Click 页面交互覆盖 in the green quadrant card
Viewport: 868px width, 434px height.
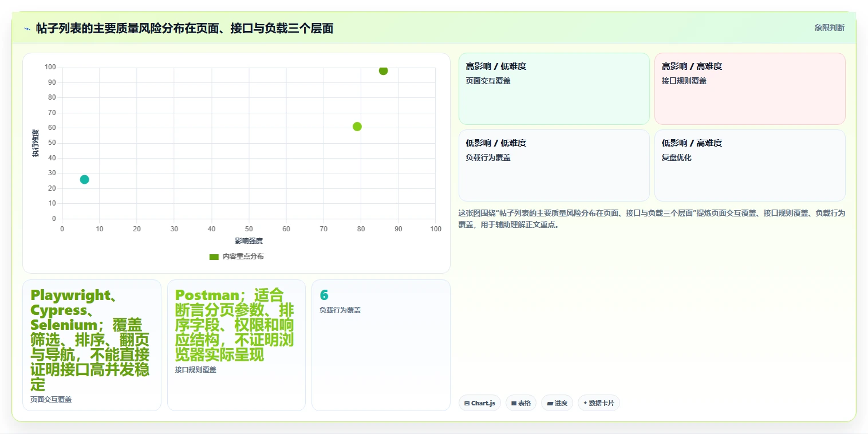(x=488, y=81)
